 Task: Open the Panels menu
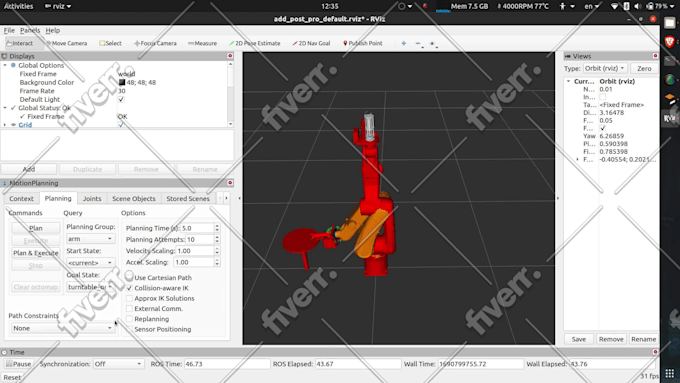(x=30, y=30)
